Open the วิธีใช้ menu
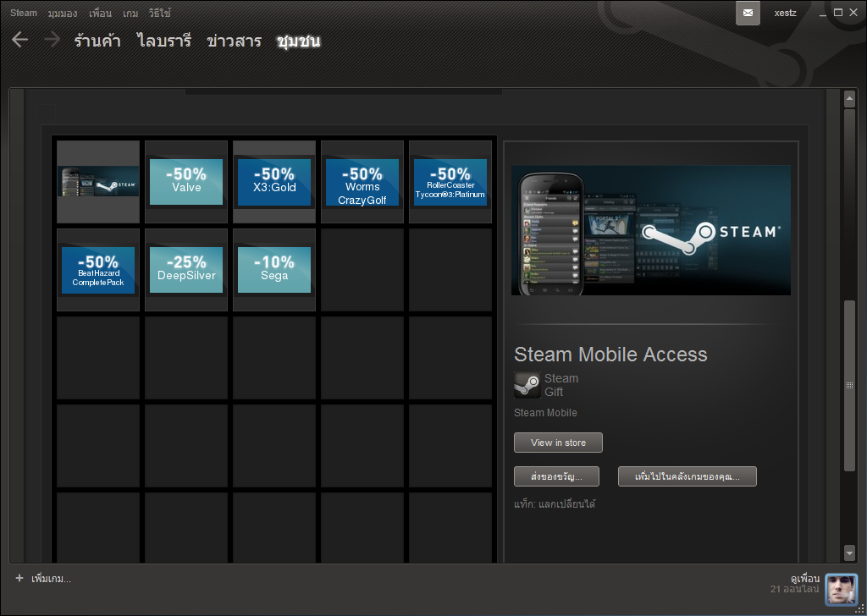The height and width of the screenshot is (616, 867). click(160, 13)
